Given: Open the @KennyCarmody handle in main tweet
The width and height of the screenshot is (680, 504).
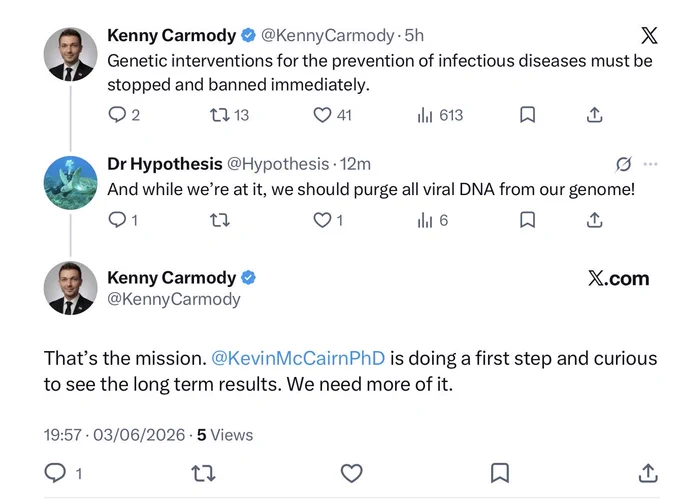Looking at the screenshot, I should click(x=174, y=299).
